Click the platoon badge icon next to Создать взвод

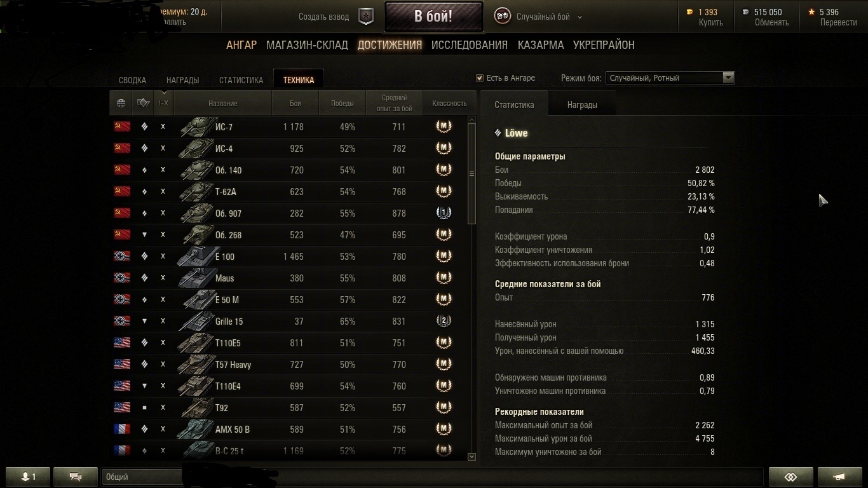click(x=366, y=17)
